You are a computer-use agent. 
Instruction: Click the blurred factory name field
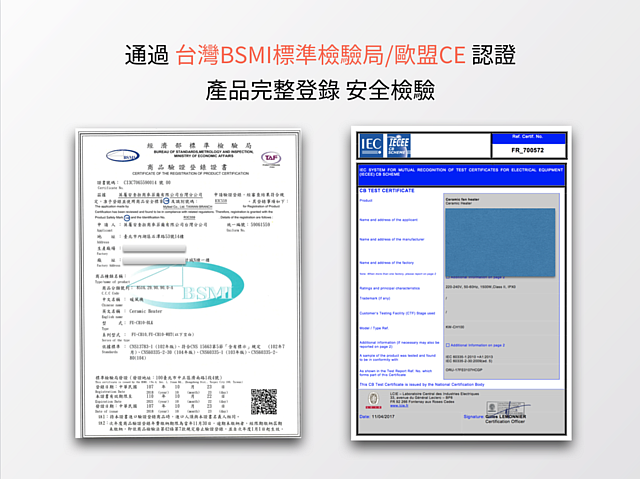[x=154, y=248]
